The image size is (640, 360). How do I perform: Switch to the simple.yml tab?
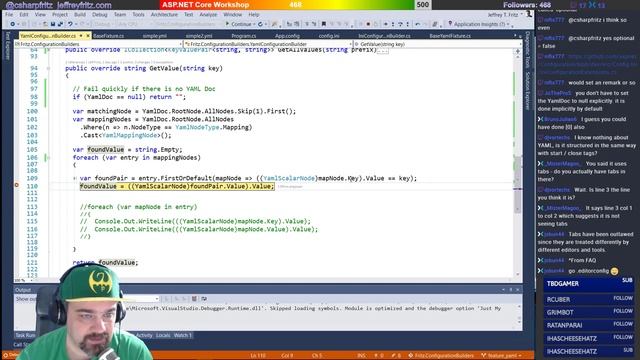pos(155,36)
